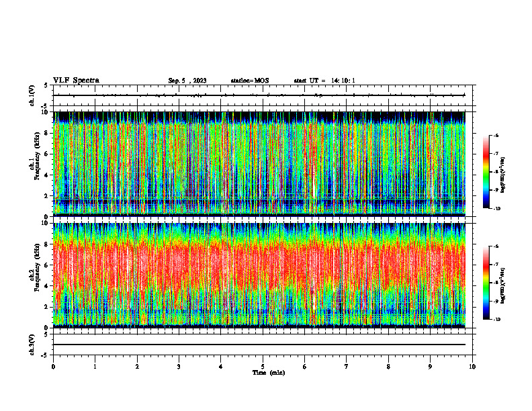Image resolution: width=532 pixels, height=411 pixels.
Task: Click the 'station=MOS' header text
Action: pos(250,81)
